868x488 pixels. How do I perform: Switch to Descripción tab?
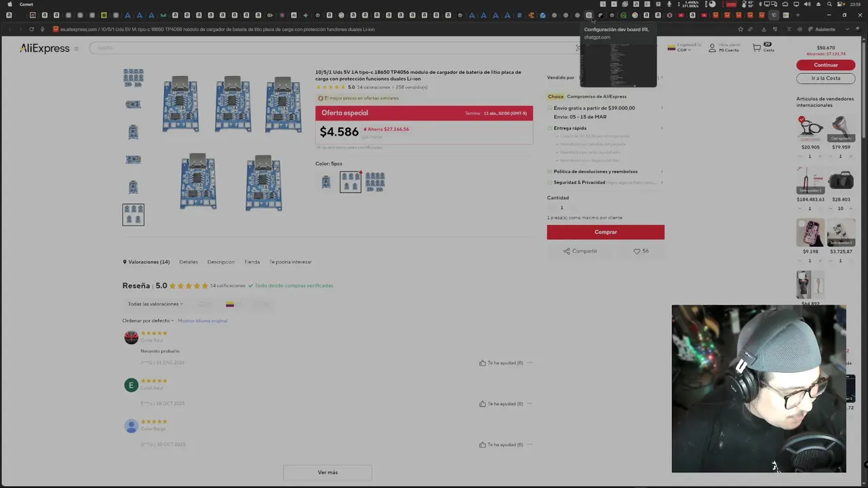click(221, 262)
